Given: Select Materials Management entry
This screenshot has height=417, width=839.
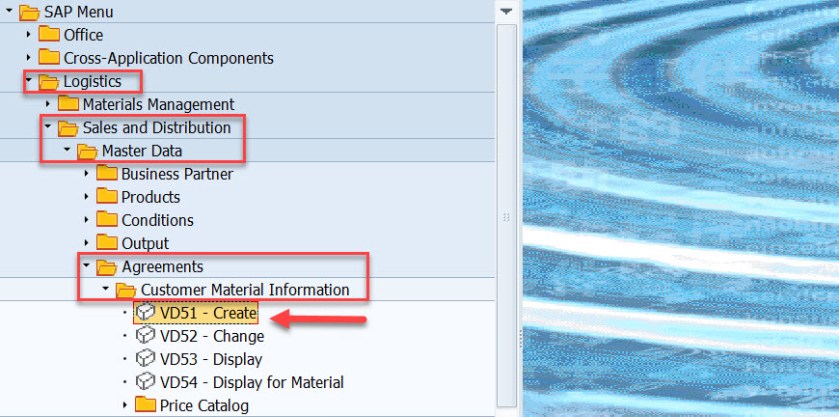Looking at the screenshot, I should click(158, 104).
